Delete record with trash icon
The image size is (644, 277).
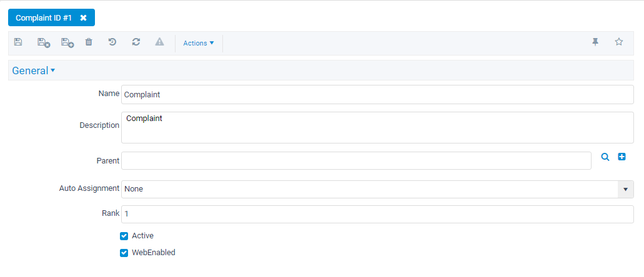[89, 42]
